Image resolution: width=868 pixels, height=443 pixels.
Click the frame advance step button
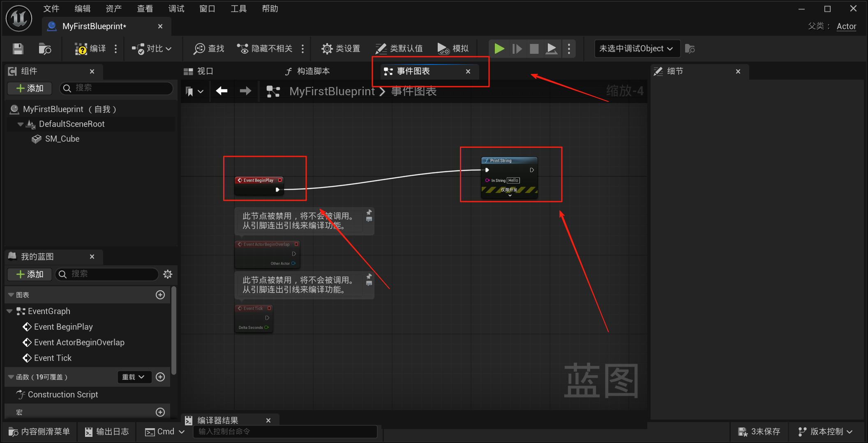tap(517, 49)
